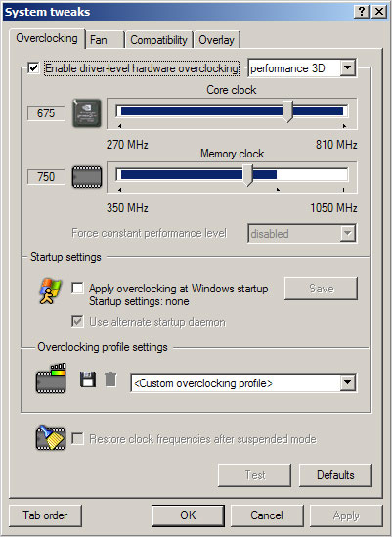
Task: Toggle Restore clock frequencies after suspended mode
Action: (x=77, y=439)
